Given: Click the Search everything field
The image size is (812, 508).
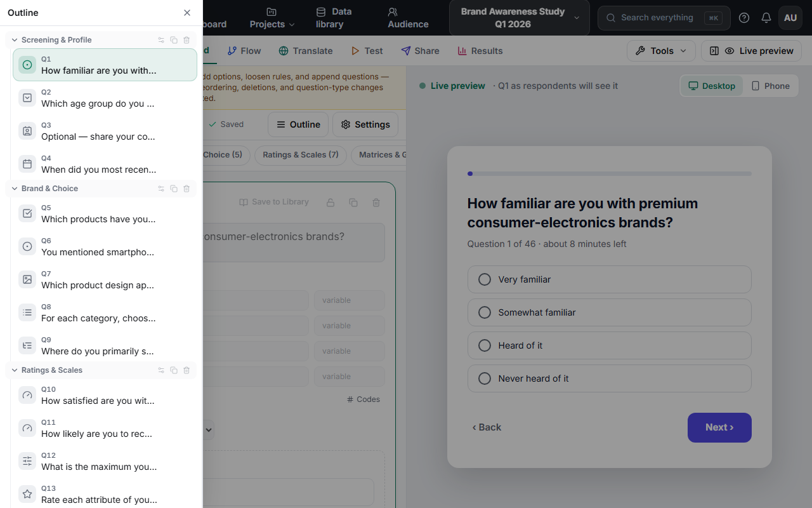Looking at the screenshot, I should point(664,18).
